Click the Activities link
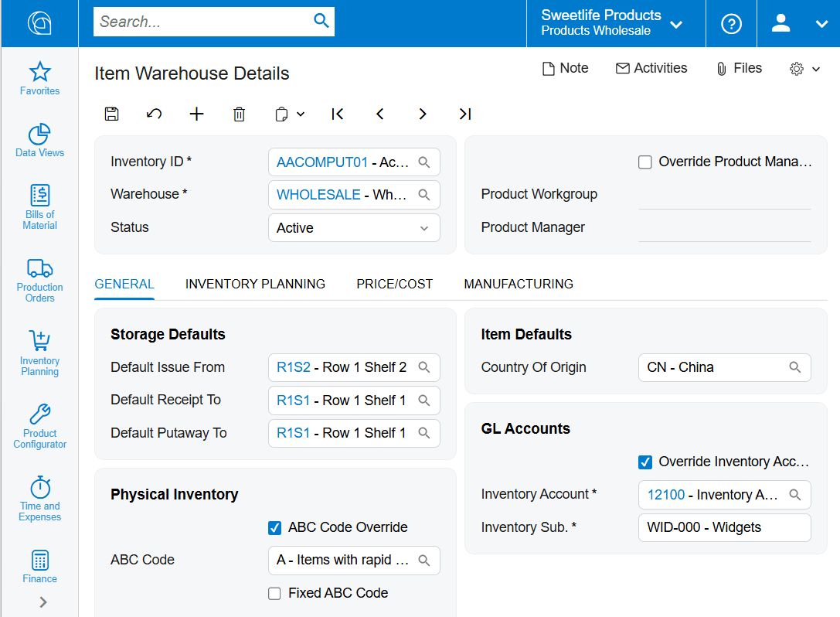The width and height of the screenshot is (840, 617). [x=651, y=68]
